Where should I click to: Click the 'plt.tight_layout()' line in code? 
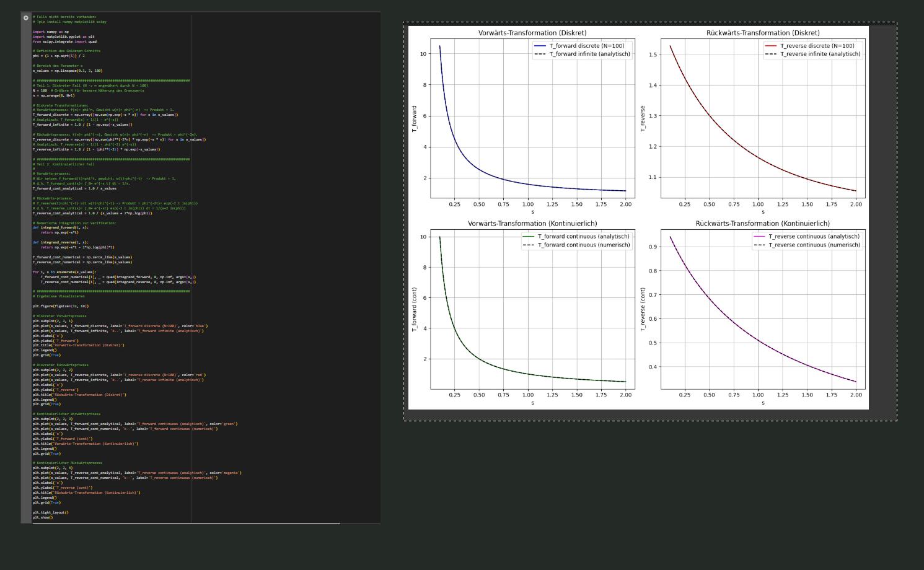(51, 512)
